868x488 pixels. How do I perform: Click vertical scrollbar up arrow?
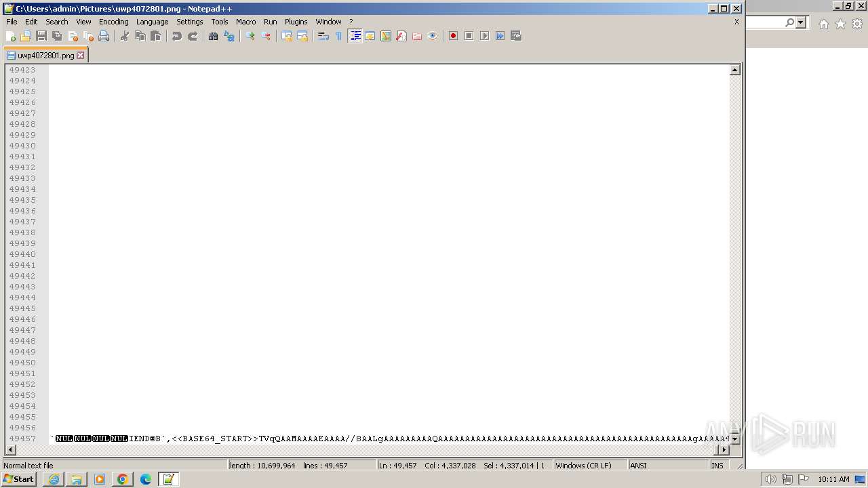734,70
